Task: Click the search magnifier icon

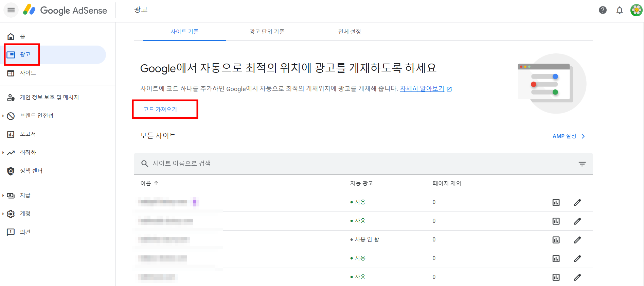Action: 145,164
